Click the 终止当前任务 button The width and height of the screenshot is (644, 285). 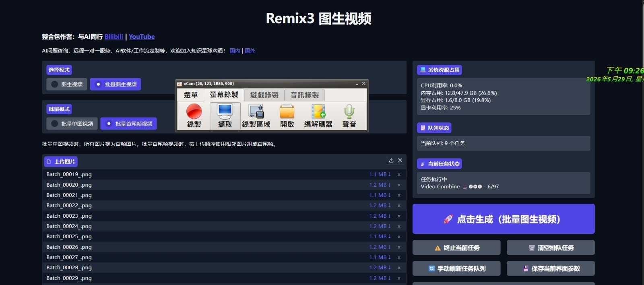pos(456,248)
